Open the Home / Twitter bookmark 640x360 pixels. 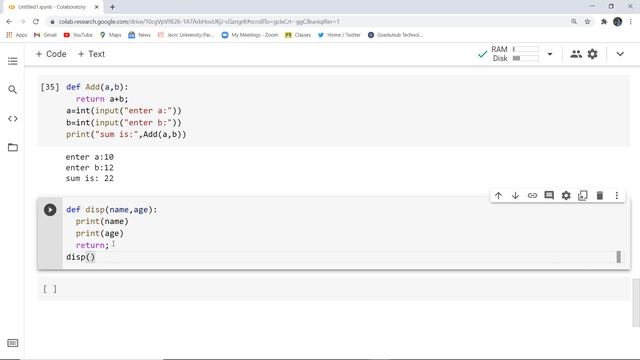[x=339, y=35]
